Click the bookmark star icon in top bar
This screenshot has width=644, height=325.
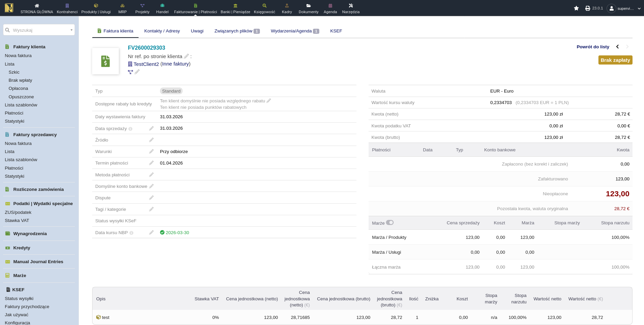576,8
